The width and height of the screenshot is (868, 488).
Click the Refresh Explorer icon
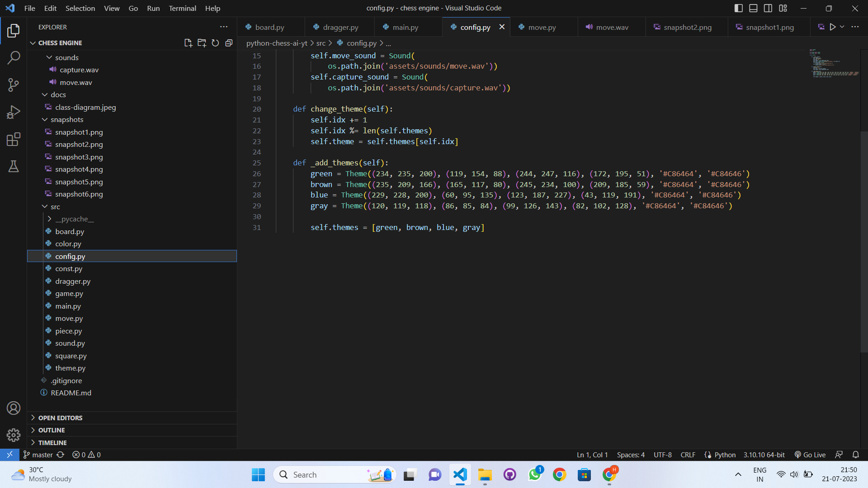215,43
